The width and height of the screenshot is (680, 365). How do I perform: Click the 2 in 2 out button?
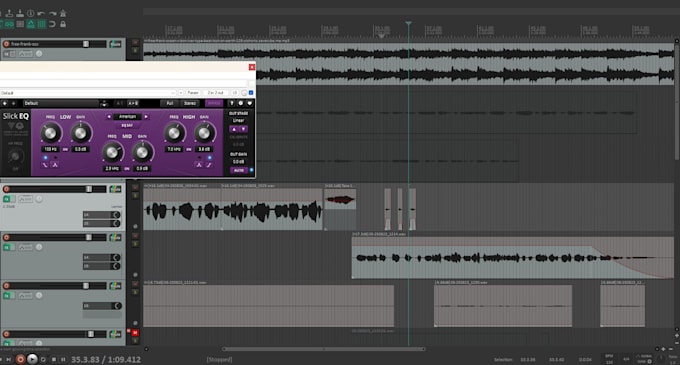(x=216, y=93)
